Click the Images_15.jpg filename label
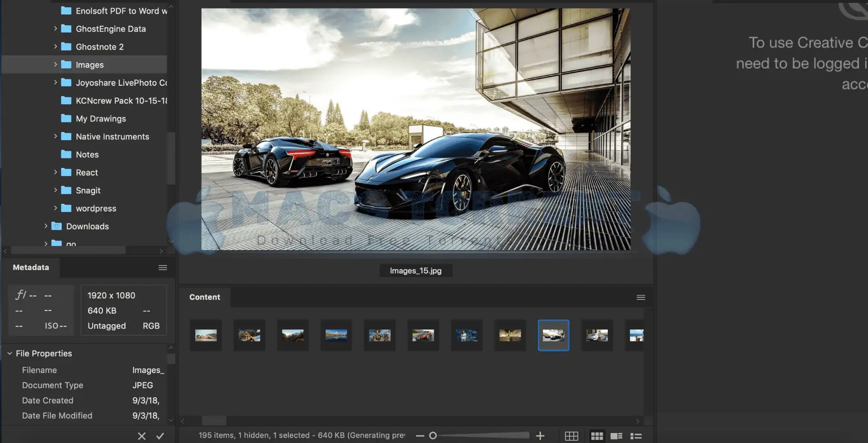The height and width of the screenshot is (443, 868). (416, 271)
